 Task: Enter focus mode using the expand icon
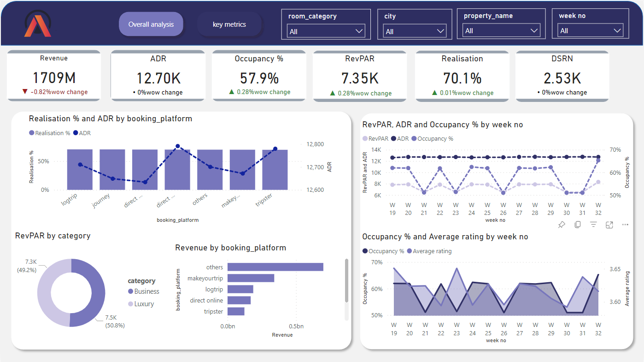click(x=609, y=225)
